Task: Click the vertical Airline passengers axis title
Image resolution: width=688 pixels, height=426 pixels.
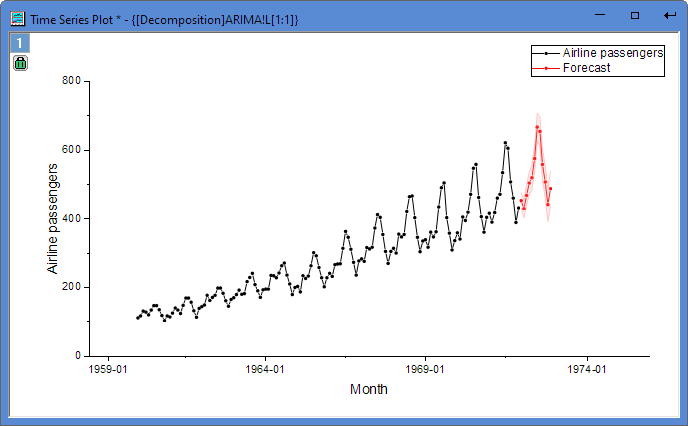Action: 54,218
